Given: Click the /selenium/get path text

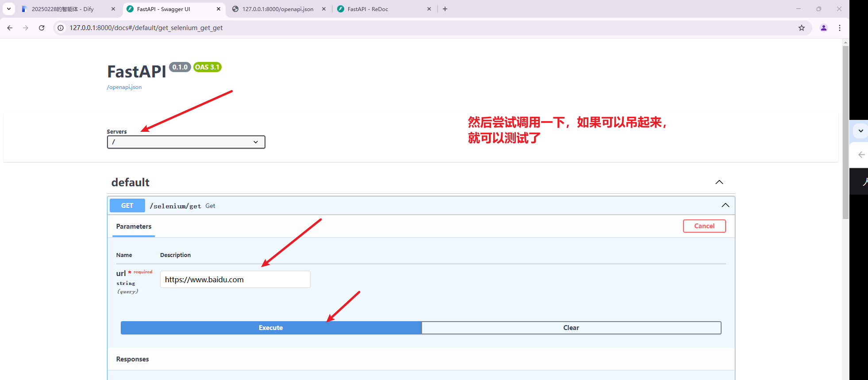Looking at the screenshot, I should 175,206.
